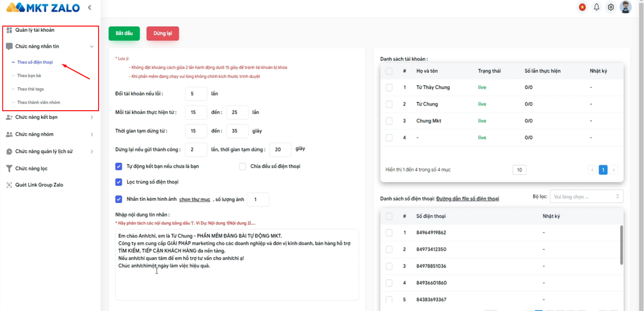Open the settings gear icon
This screenshot has width=644, height=311.
click(611, 7)
